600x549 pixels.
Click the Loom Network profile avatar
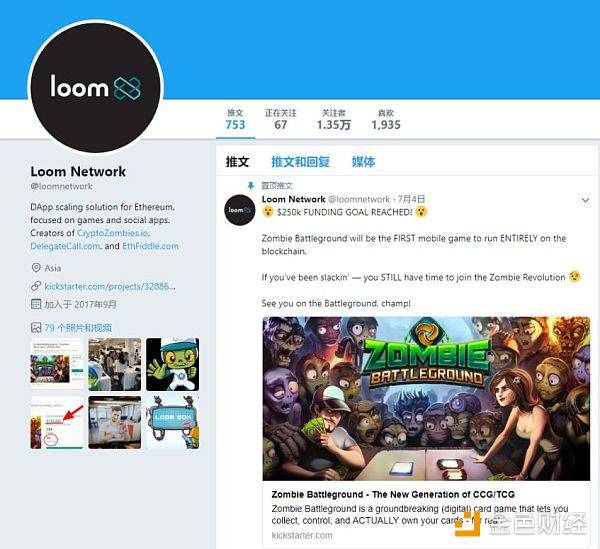(96, 88)
